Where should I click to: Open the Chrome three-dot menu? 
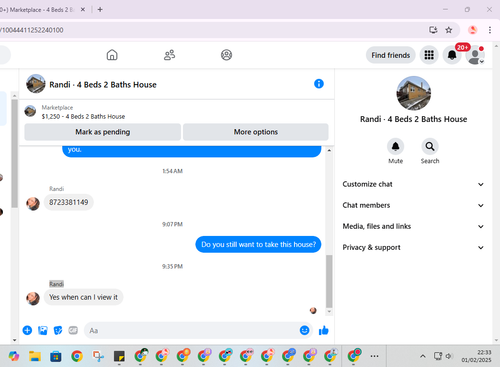click(490, 30)
